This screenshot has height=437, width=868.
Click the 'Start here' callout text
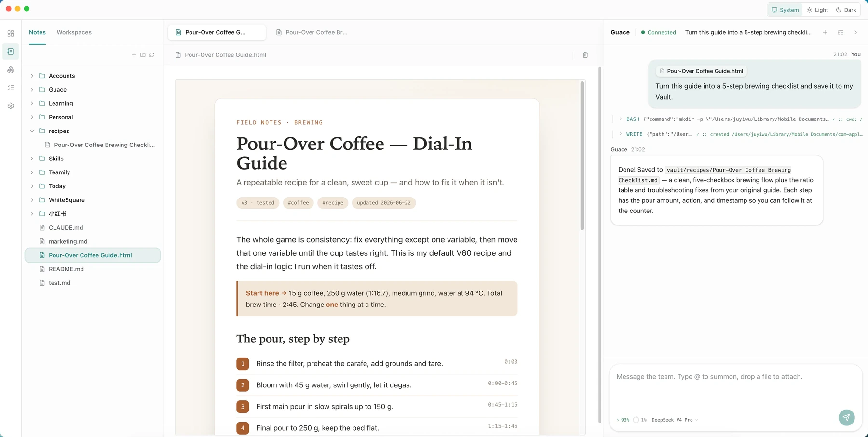click(x=266, y=293)
